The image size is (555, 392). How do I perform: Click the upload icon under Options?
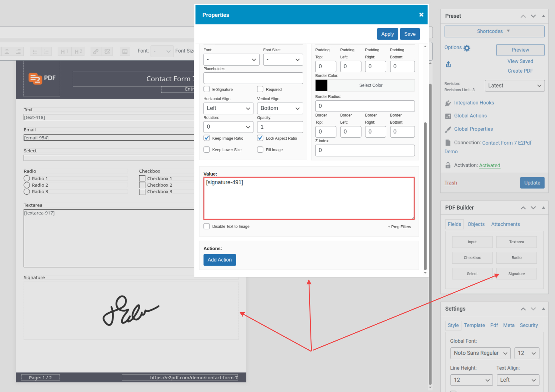point(448,64)
